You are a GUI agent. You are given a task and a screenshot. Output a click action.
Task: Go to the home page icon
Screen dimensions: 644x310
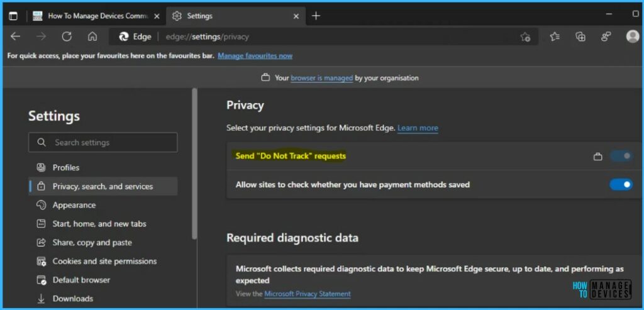92,36
